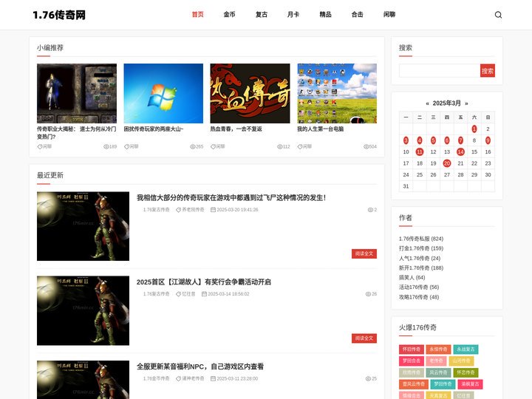Open article 我的人生第一台电脑
This screenshot has height=399, width=532.
coord(320,129)
